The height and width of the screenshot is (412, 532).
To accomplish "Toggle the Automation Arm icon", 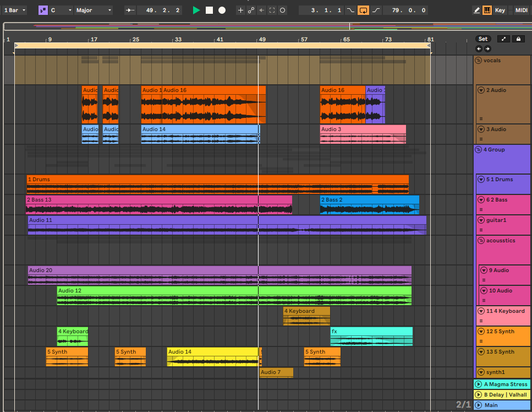I will point(251,10).
